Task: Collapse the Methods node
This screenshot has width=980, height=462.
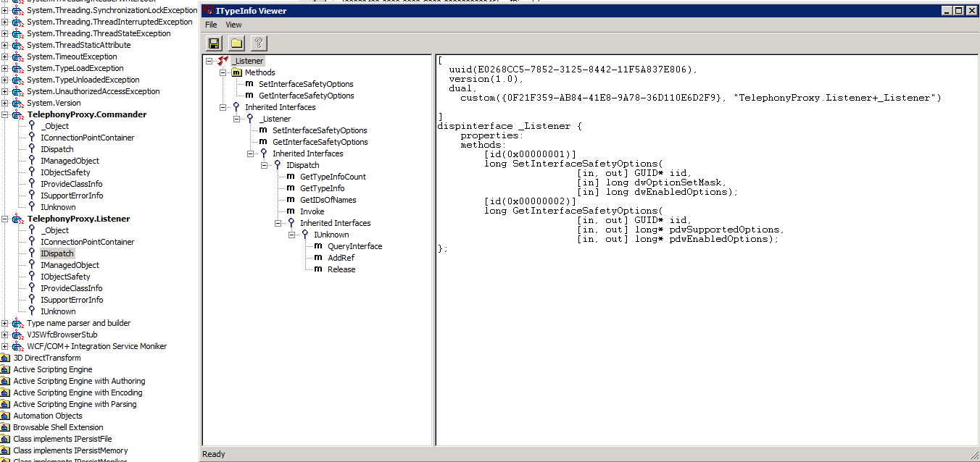Action: point(223,72)
